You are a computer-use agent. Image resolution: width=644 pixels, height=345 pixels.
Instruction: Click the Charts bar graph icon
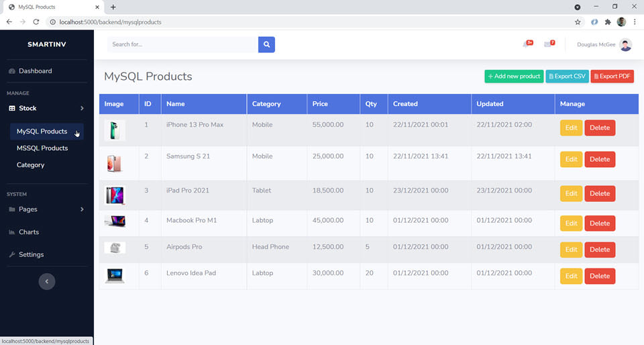[12, 232]
